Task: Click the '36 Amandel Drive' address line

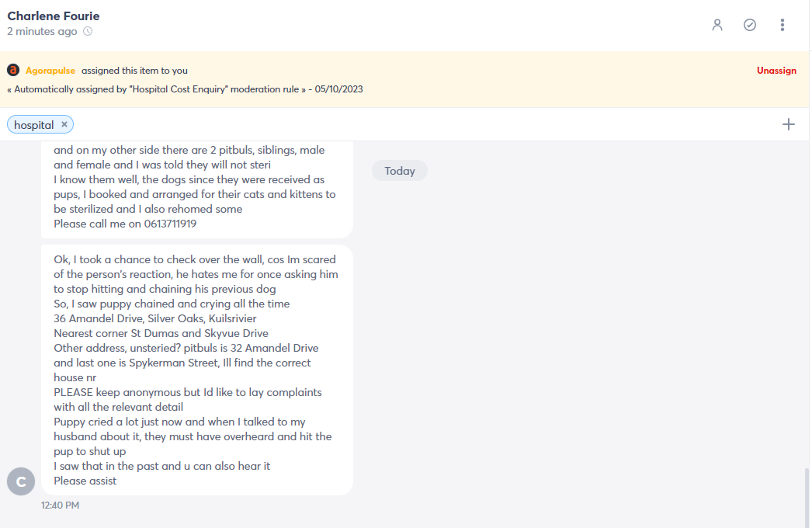Action: tap(154, 318)
